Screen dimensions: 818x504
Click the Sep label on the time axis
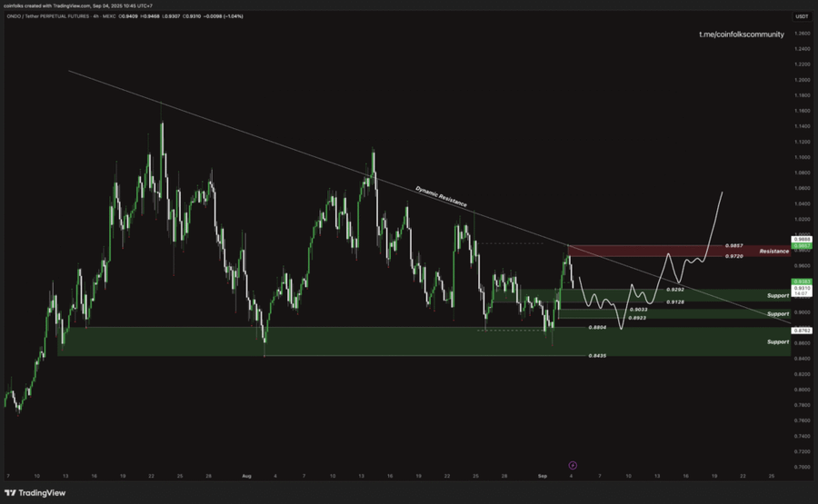pos(543,476)
